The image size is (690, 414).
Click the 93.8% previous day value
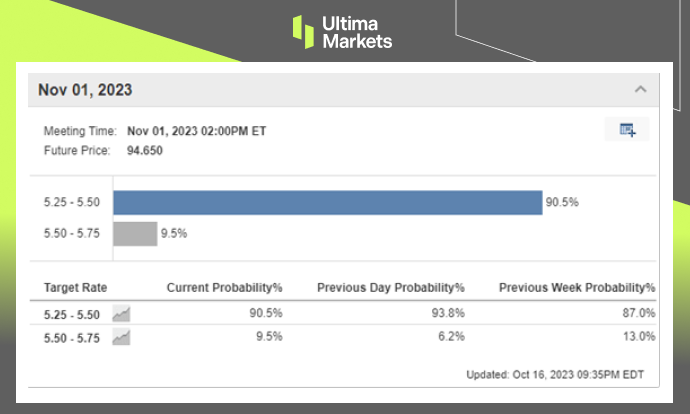[x=448, y=313]
